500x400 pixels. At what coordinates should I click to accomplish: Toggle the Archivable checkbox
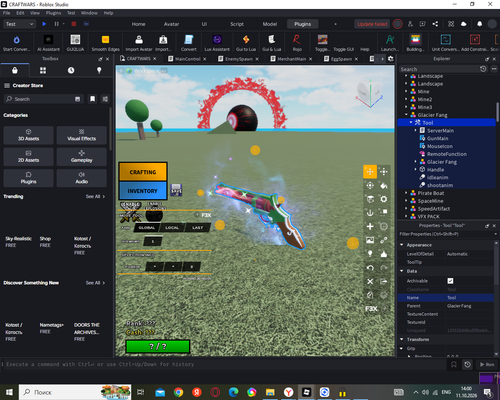click(x=450, y=281)
